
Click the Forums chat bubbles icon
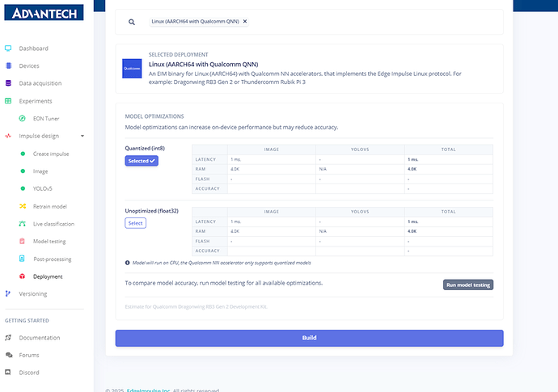pos(9,355)
